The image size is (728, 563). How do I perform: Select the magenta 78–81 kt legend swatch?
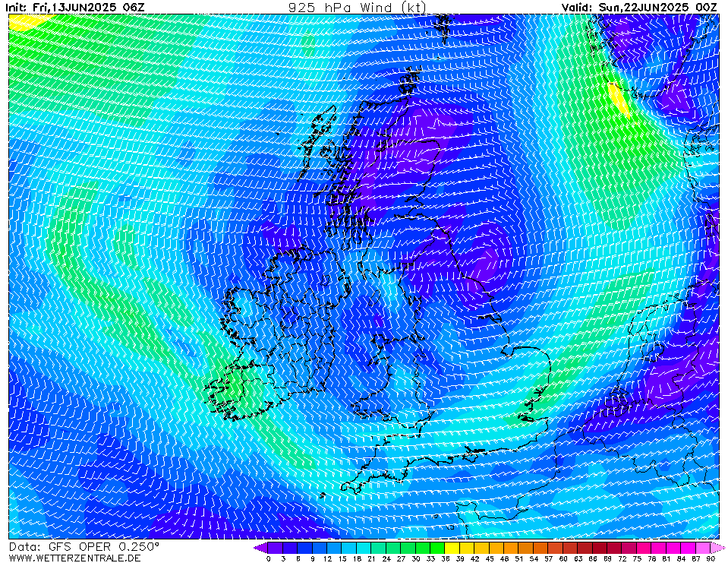point(659,548)
